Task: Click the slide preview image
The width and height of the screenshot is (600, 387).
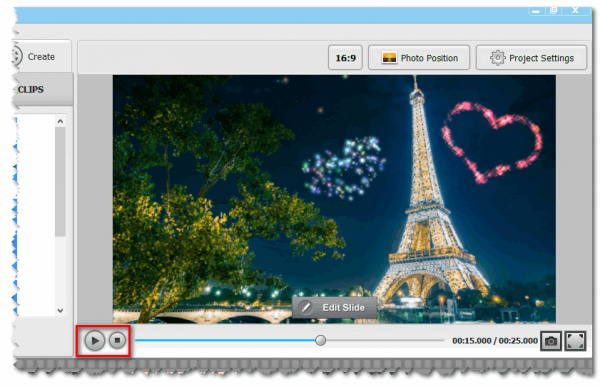Action: tap(334, 199)
